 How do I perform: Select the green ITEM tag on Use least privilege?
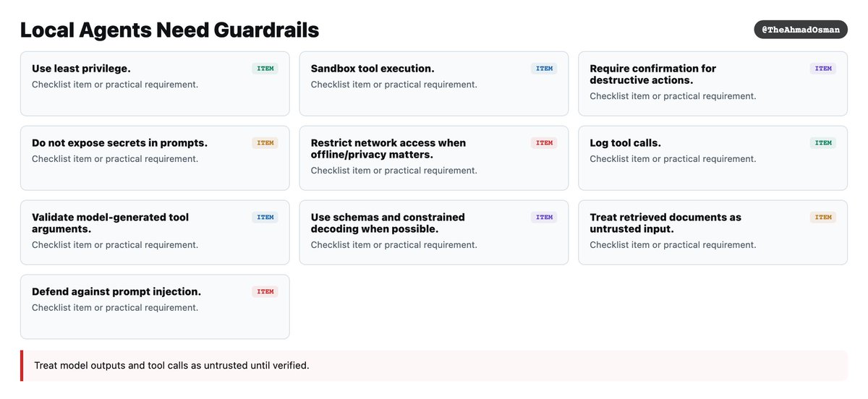265,69
